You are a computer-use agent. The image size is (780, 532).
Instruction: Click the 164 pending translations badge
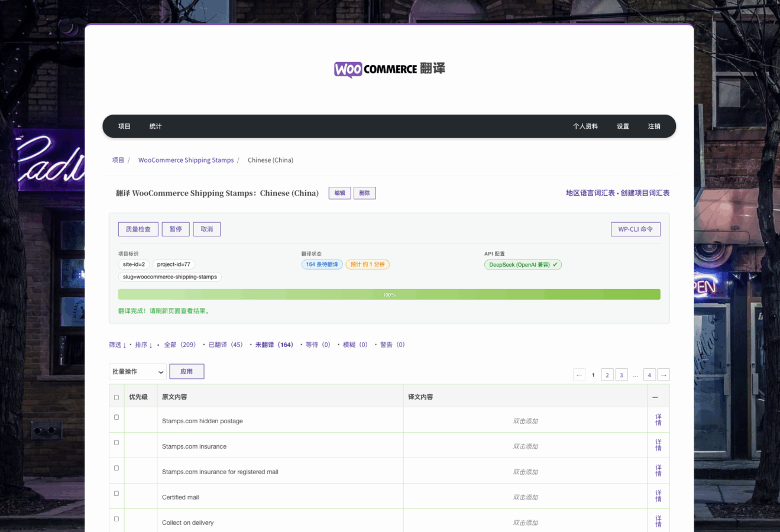pos(322,264)
